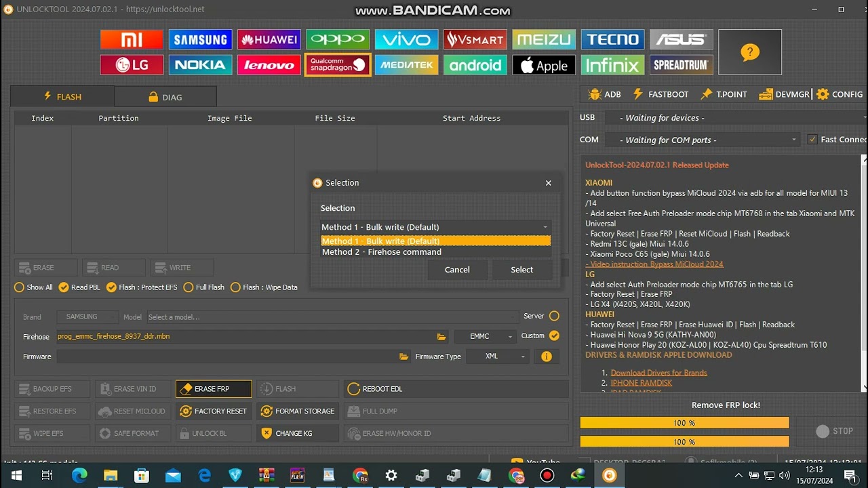This screenshot has width=868, height=488.
Task: Toggle the Read PBL option
Action: click(x=79, y=287)
